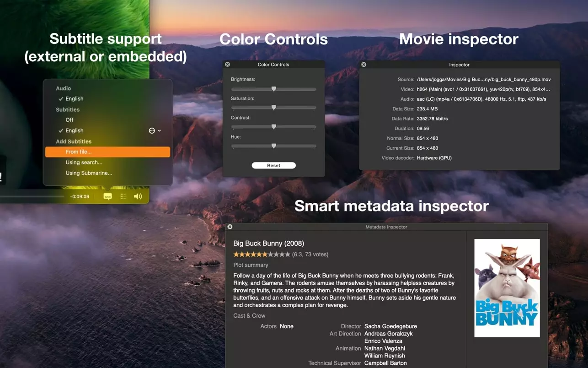The width and height of the screenshot is (588, 368).
Task: Choose From file... to add subtitles
Action: point(79,152)
